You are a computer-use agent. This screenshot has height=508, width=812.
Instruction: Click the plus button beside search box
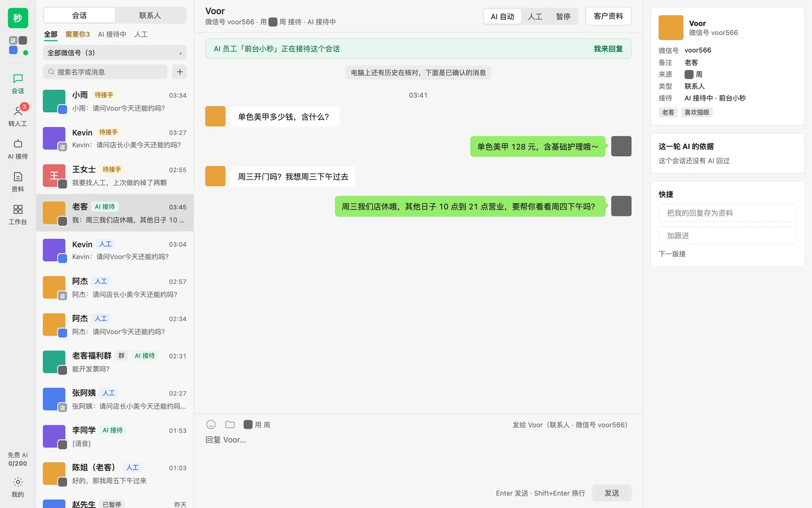[x=180, y=72]
